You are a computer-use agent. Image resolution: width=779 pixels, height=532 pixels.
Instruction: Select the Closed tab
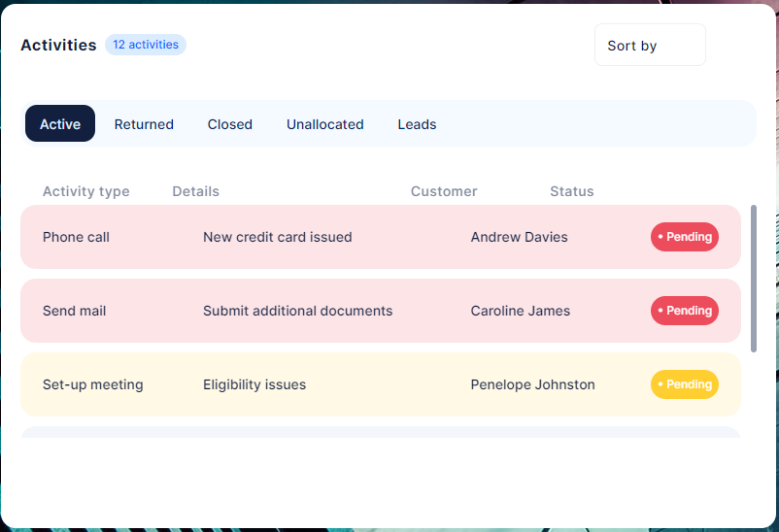point(229,124)
